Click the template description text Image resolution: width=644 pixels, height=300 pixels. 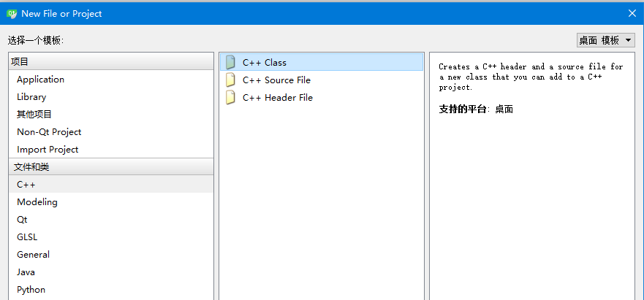pos(531,77)
